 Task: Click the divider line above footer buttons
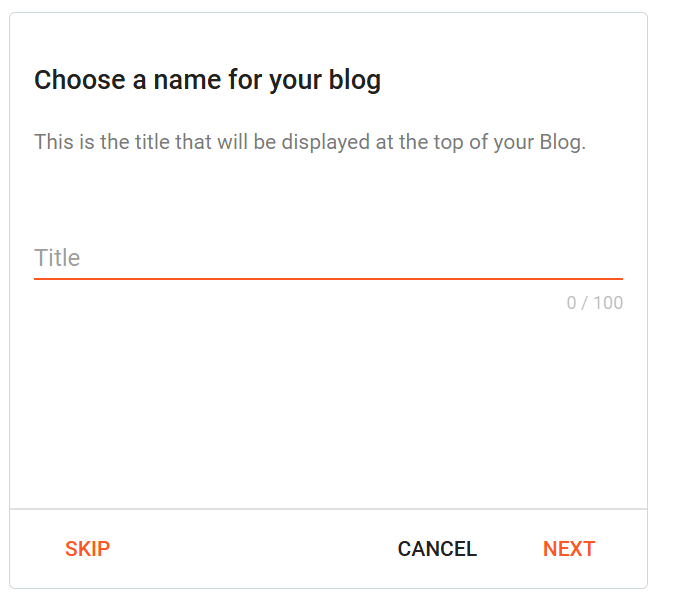point(328,509)
